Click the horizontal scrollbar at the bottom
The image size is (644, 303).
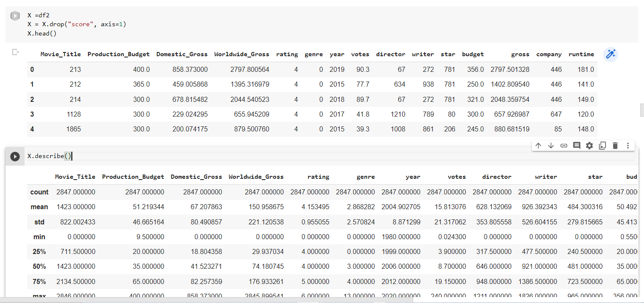(206, 300)
